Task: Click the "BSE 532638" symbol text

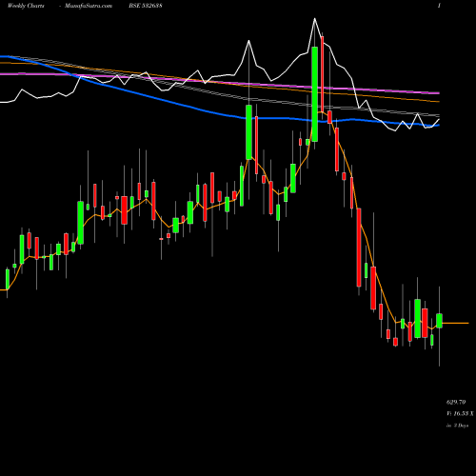Action: [146, 6]
